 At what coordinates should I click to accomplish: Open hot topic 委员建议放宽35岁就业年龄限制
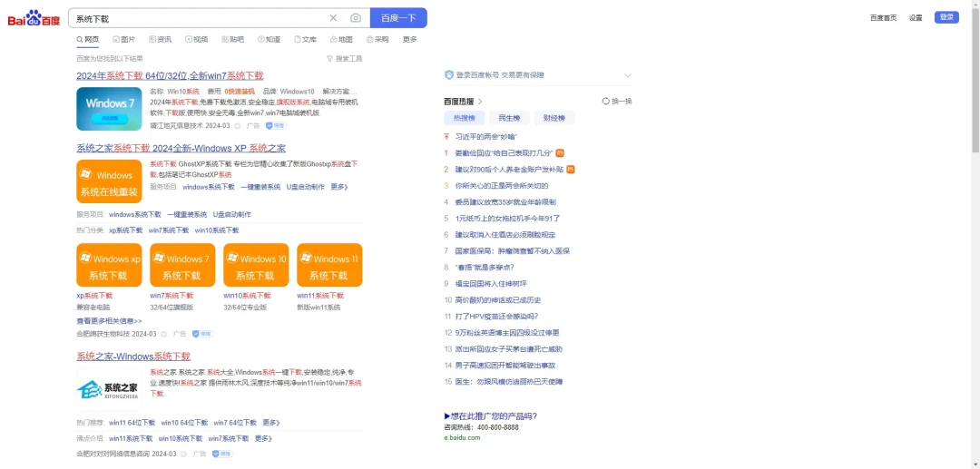point(505,202)
